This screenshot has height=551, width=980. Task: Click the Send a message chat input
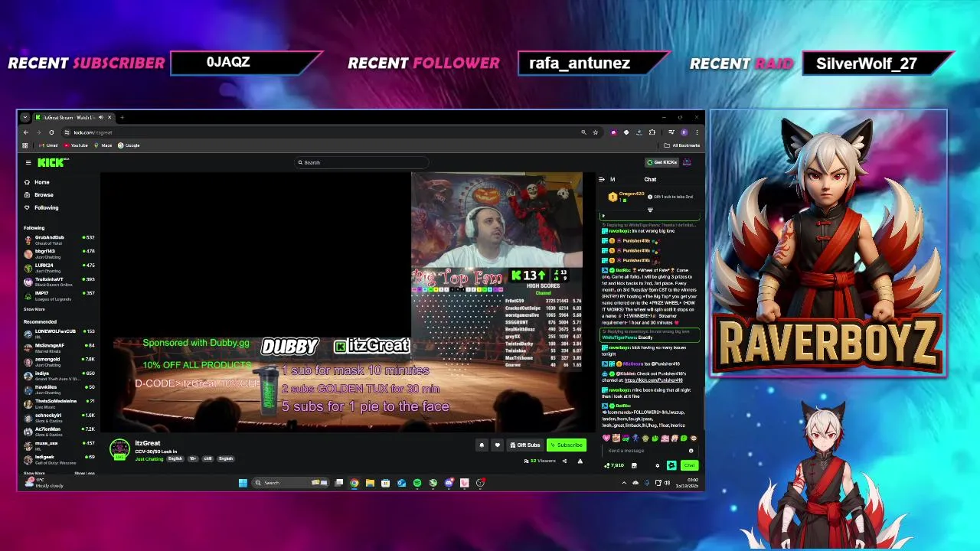coord(650,451)
